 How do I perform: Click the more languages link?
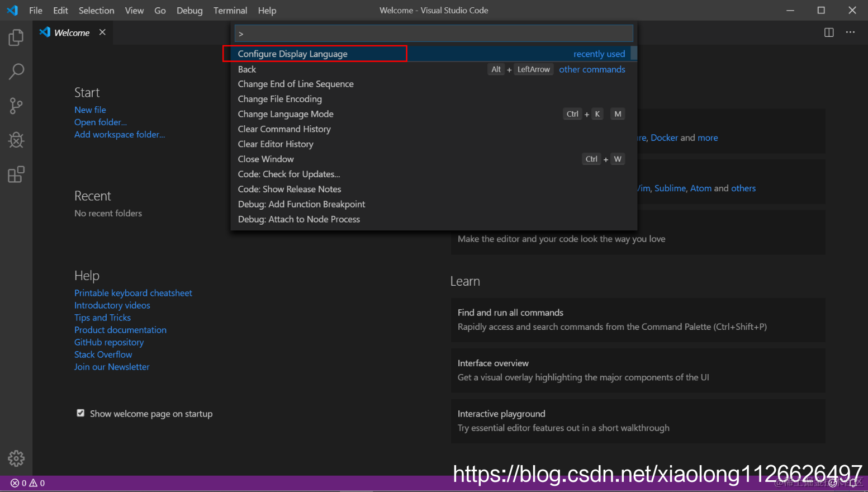708,138
